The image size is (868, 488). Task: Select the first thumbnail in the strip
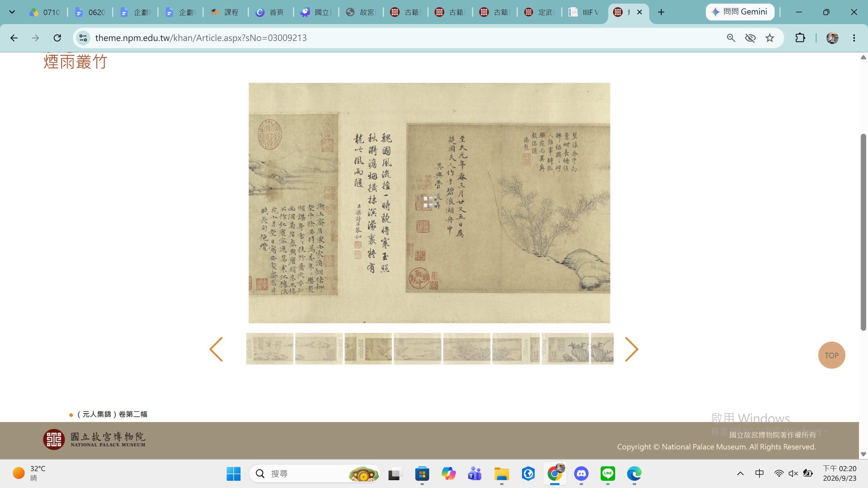click(269, 349)
